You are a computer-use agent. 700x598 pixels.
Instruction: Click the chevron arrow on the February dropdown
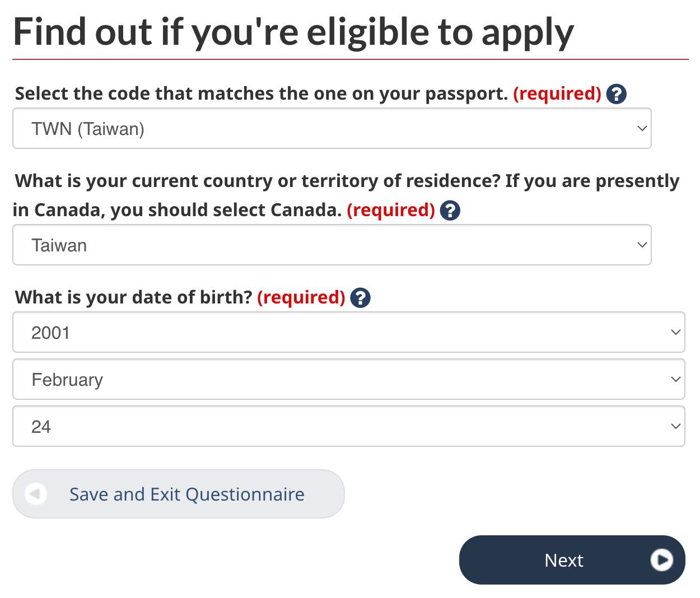tap(675, 380)
